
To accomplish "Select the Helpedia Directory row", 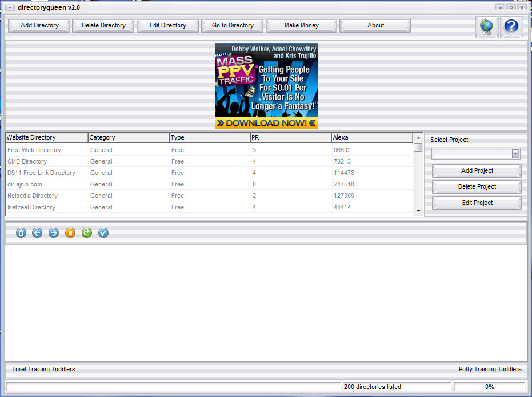I will (x=209, y=196).
